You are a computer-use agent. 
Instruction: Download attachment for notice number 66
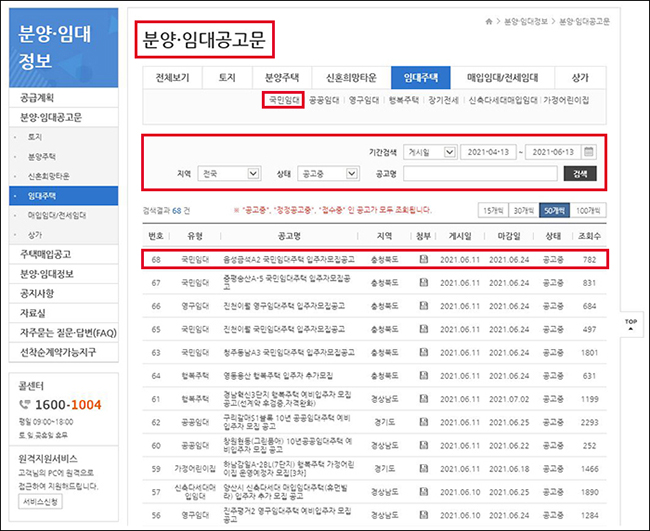coord(423,306)
